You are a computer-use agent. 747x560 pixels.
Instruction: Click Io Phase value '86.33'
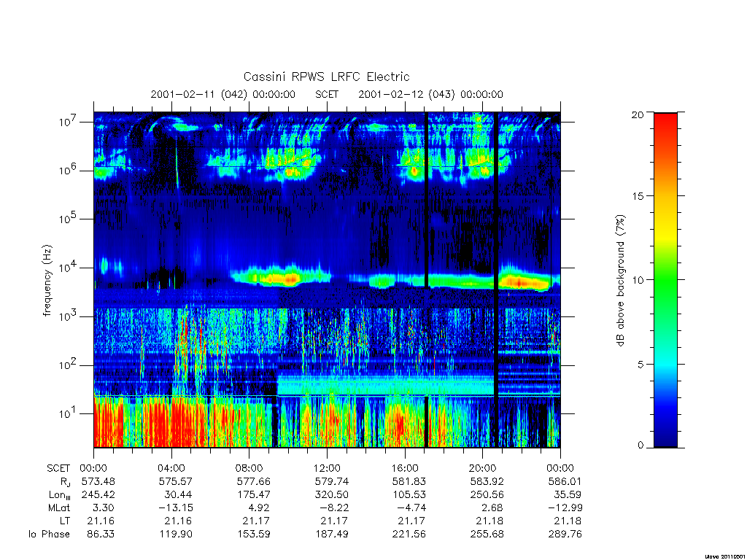101,534
